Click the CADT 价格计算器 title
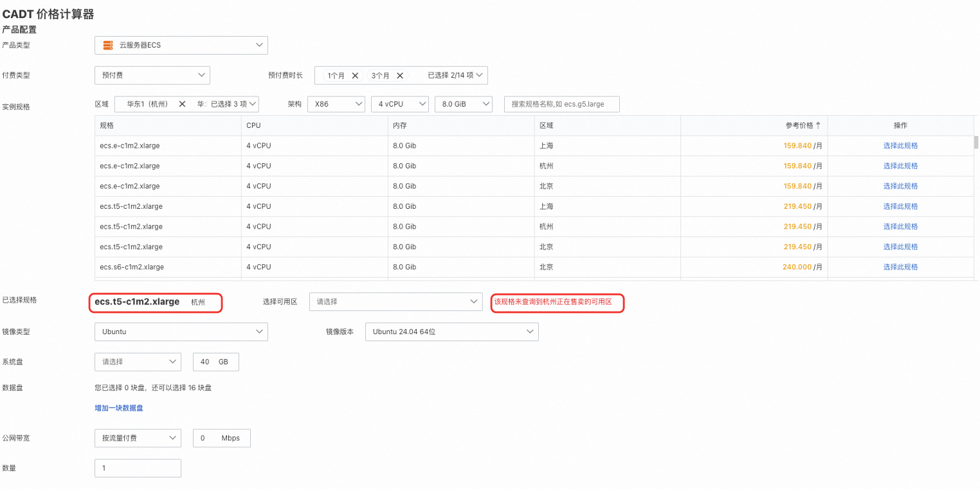The image size is (980, 489). (x=48, y=14)
